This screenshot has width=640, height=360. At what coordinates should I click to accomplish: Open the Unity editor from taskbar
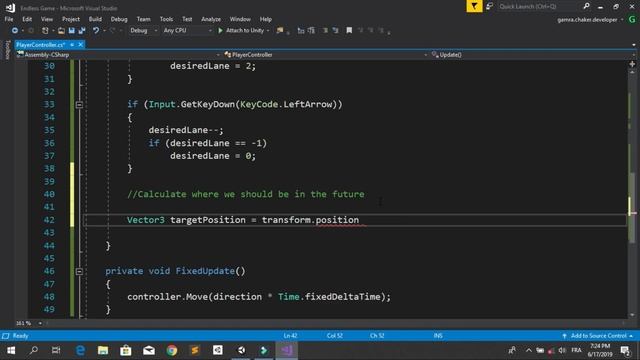[x=241, y=350]
